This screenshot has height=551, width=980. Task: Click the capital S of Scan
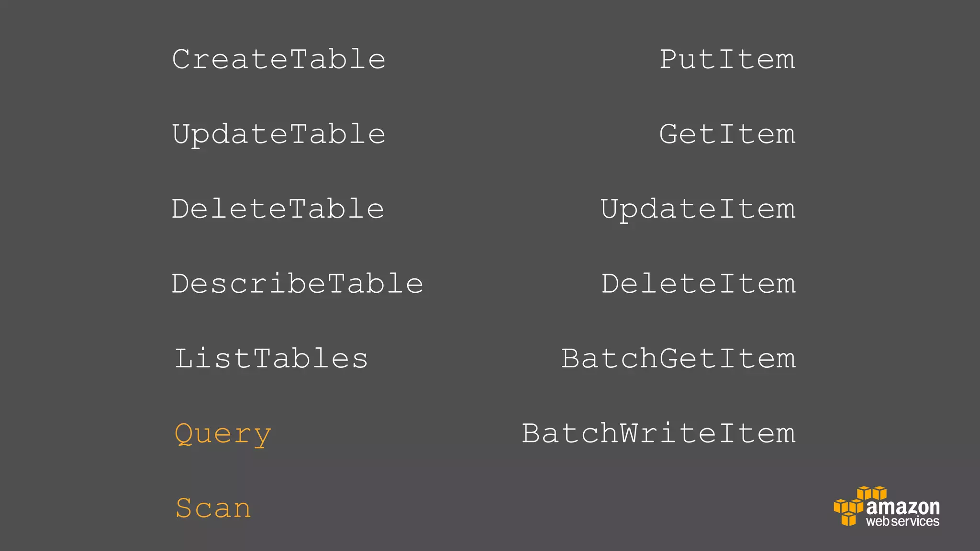point(184,508)
